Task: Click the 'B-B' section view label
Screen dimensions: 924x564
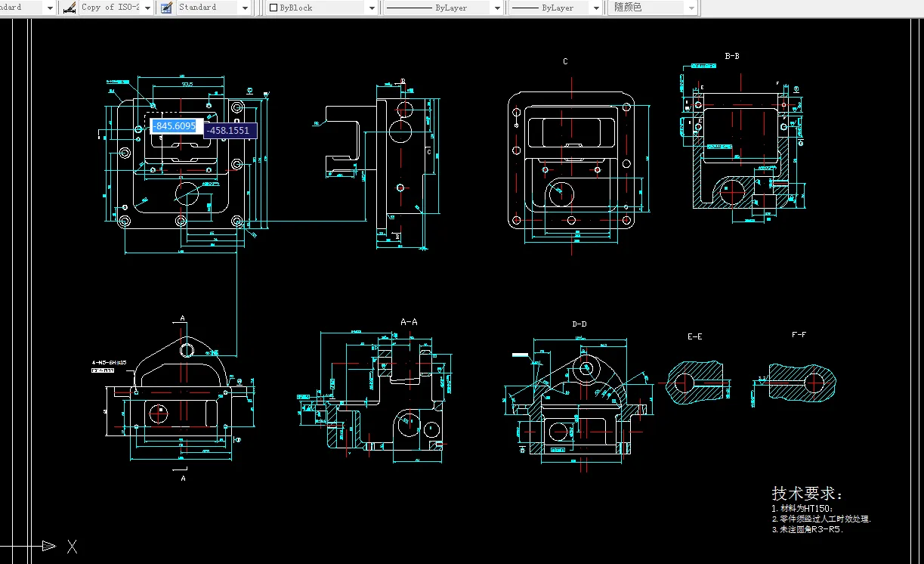Action: 732,56
